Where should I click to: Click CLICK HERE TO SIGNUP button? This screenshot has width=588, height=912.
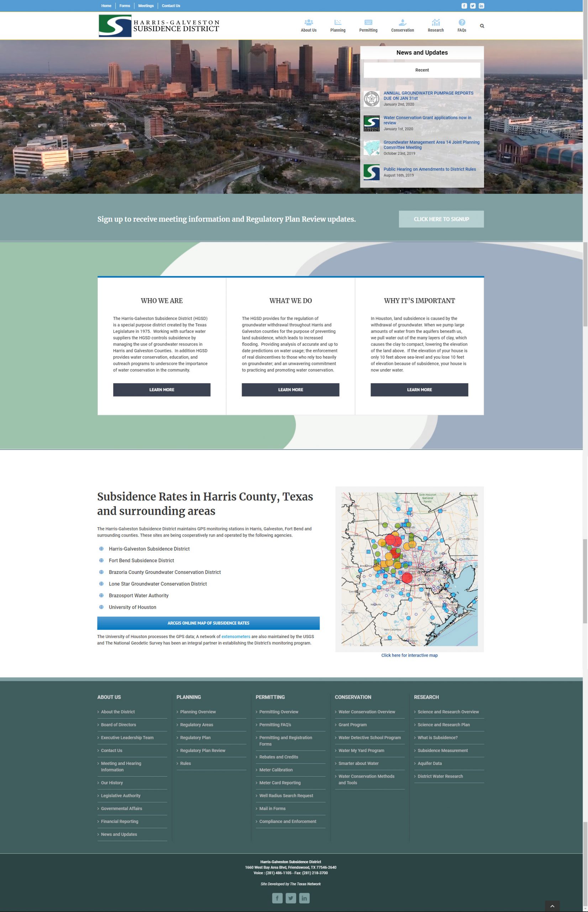(x=441, y=219)
